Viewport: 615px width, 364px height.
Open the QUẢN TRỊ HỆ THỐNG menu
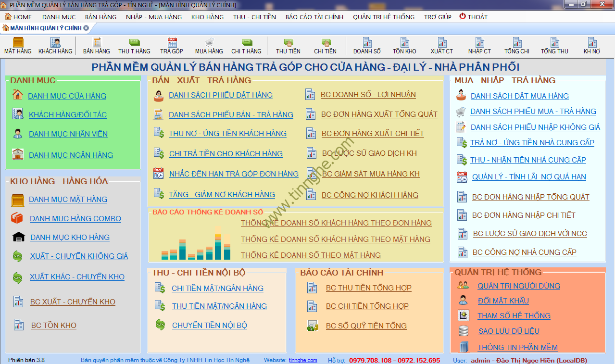click(x=383, y=17)
